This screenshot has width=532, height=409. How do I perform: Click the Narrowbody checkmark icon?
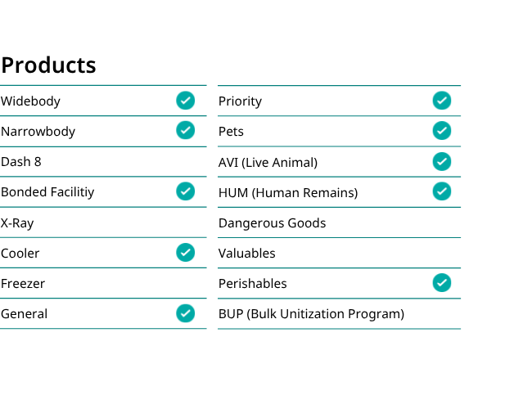tap(185, 130)
